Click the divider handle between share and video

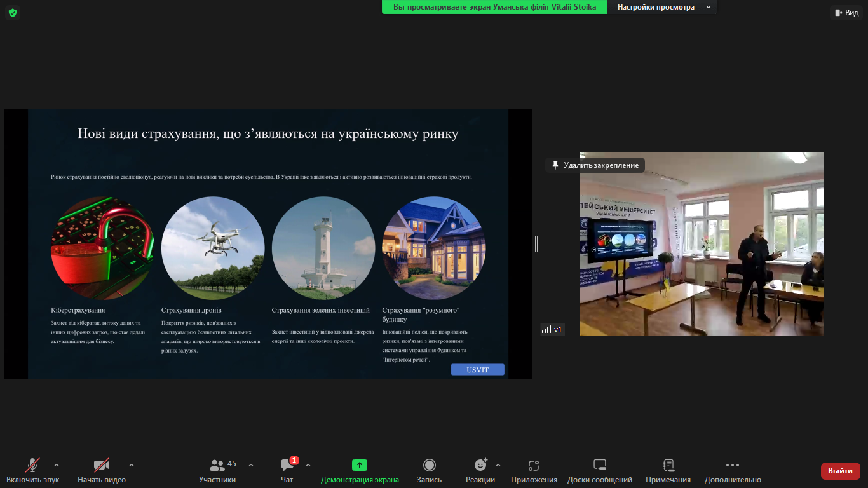[x=536, y=243]
